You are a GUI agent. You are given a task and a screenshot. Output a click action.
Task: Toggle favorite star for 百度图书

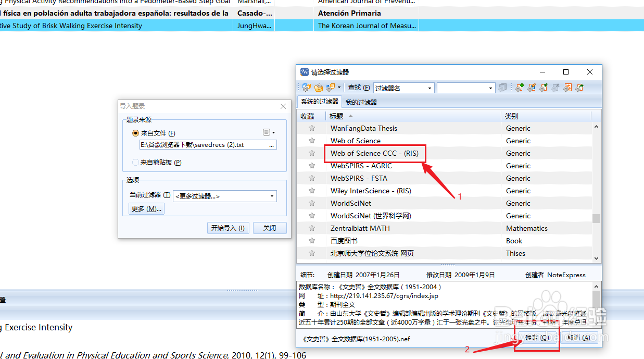(312, 241)
